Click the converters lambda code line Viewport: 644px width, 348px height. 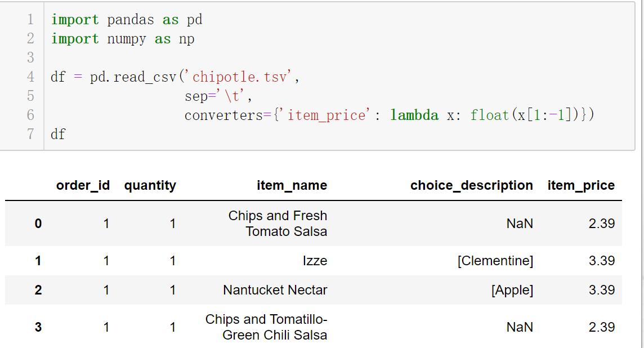tap(388, 115)
